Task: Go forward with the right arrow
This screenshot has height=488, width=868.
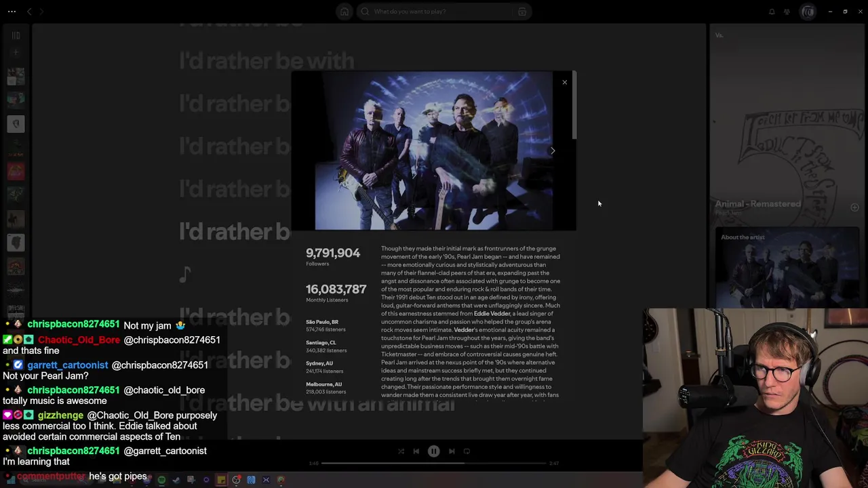Action: tap(41, 12)
